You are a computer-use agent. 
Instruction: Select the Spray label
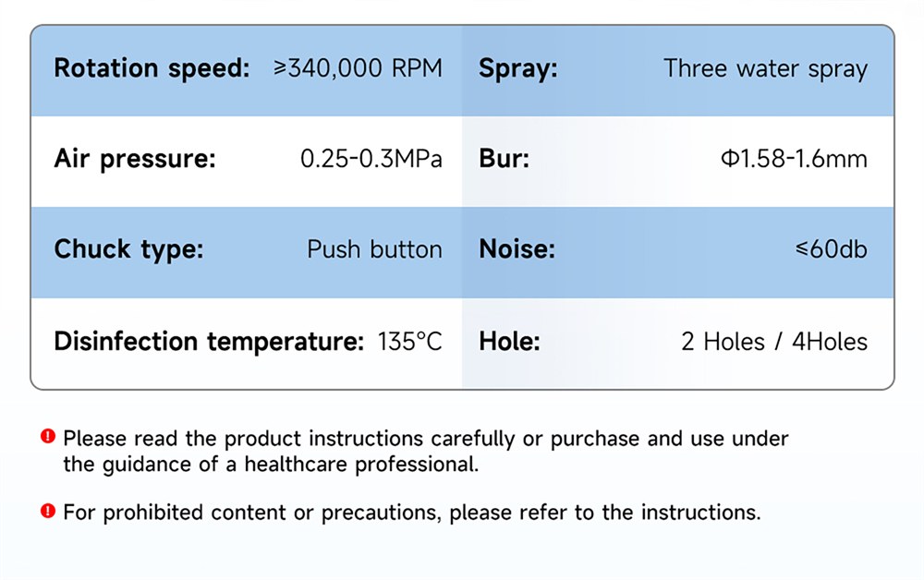(518, 69)
